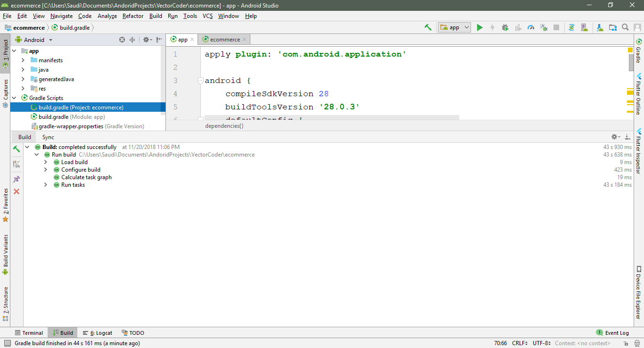Open the Profiler icon in the toolbar
The width and height of the screenshot is (644, 348).
[530, 27]
